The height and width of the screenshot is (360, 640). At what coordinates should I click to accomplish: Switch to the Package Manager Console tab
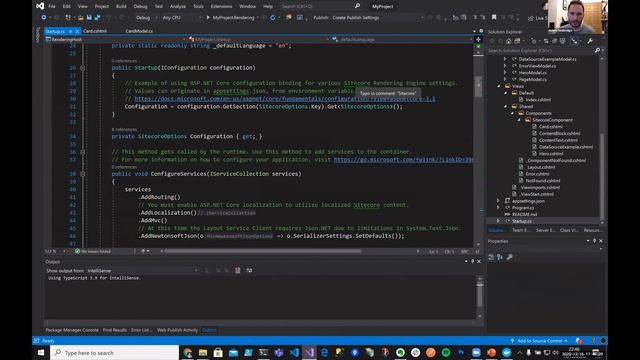tap(72, 330)
